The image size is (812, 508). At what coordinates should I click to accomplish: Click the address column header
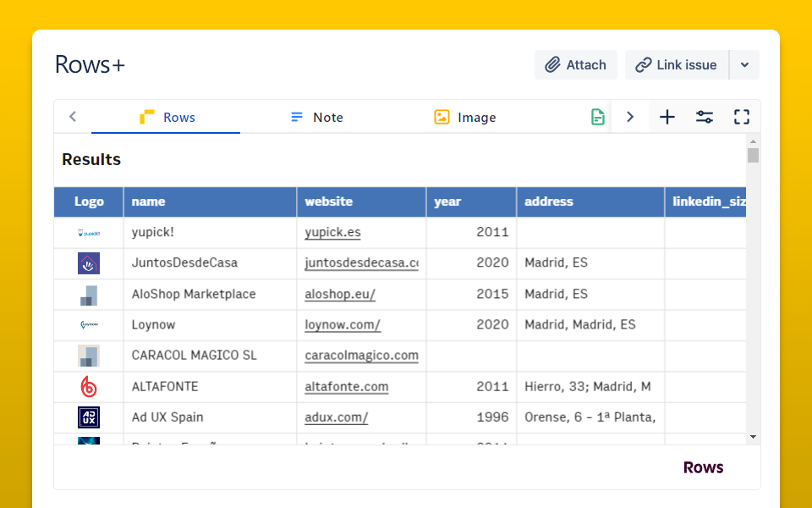[x=590, y=202]
